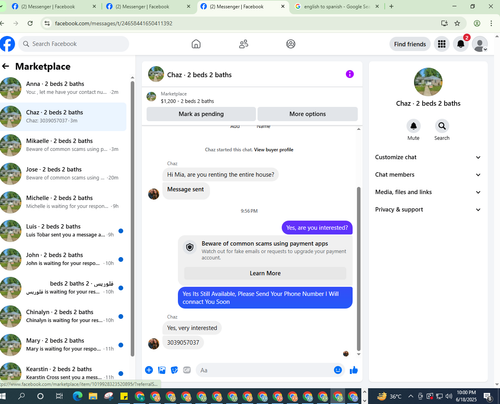
Task: Click the browser address bar URL
Action: pos(113,23)
